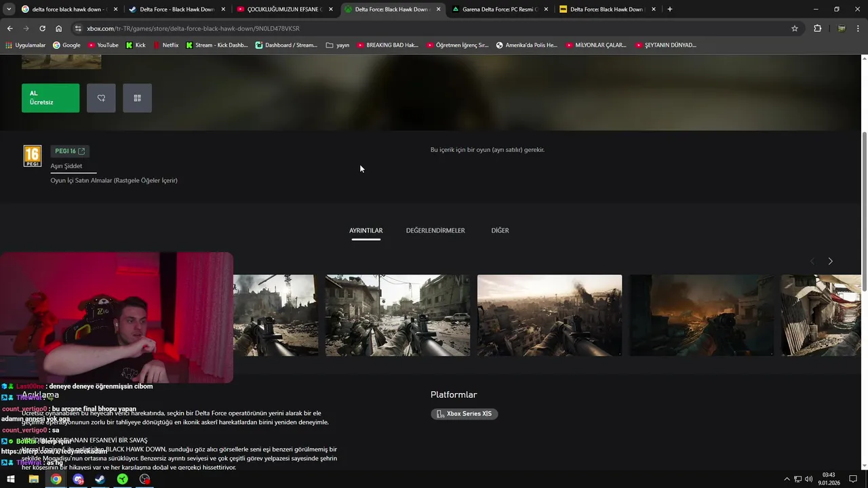Viewport: 868px width, 488px height.
Task: Select the AYRINTILAR tab
Action: point(366,230)
